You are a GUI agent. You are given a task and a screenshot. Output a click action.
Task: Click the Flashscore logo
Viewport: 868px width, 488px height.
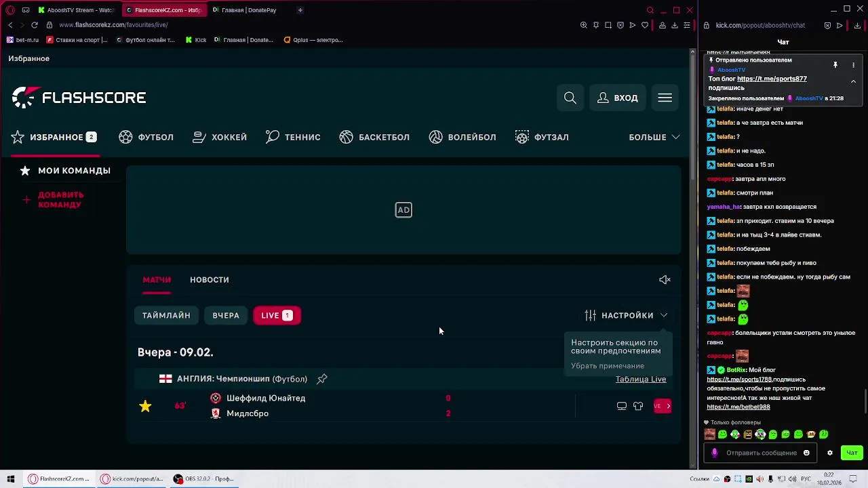[79, 98]
